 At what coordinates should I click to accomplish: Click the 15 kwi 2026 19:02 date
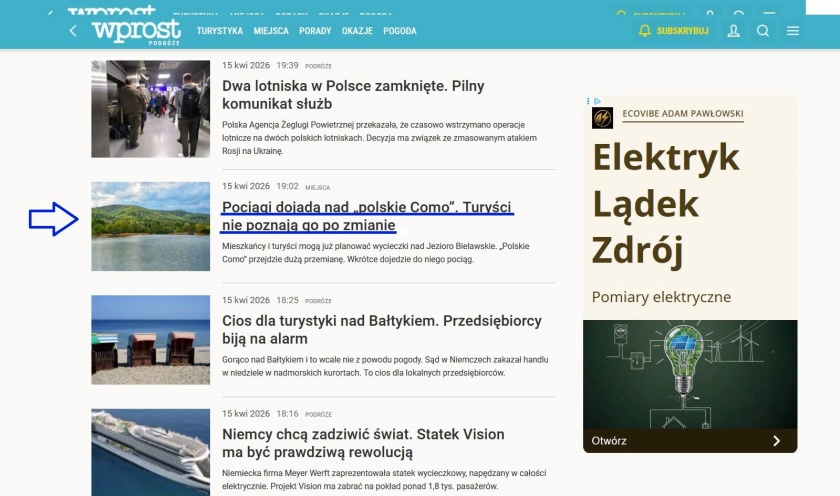point(260,186)
